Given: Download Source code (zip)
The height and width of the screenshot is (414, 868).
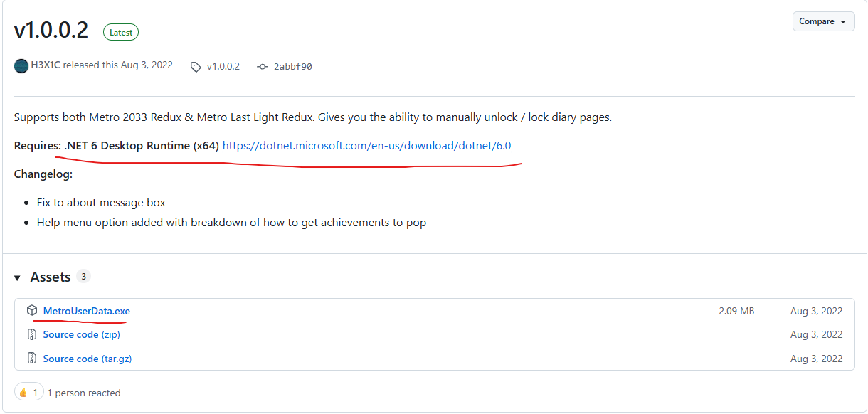Looking at the screenshot, I should click(x=82, y=334).
